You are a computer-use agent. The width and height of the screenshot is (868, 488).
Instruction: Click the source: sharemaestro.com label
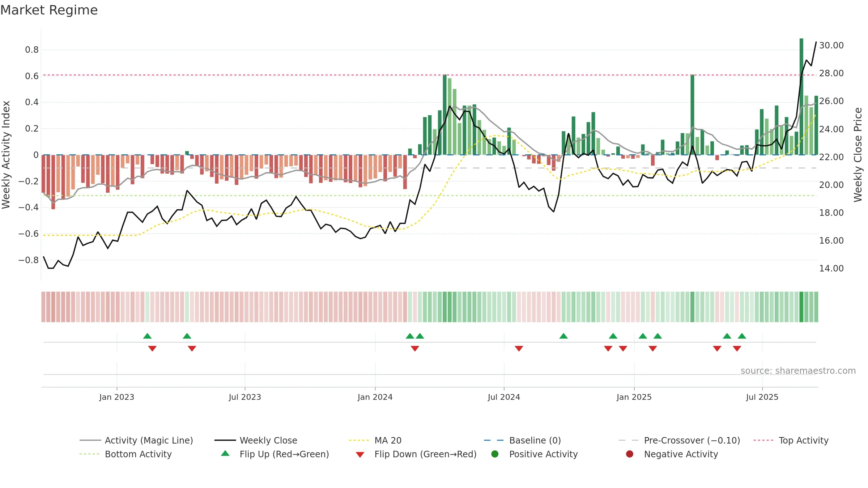(798, 371)
